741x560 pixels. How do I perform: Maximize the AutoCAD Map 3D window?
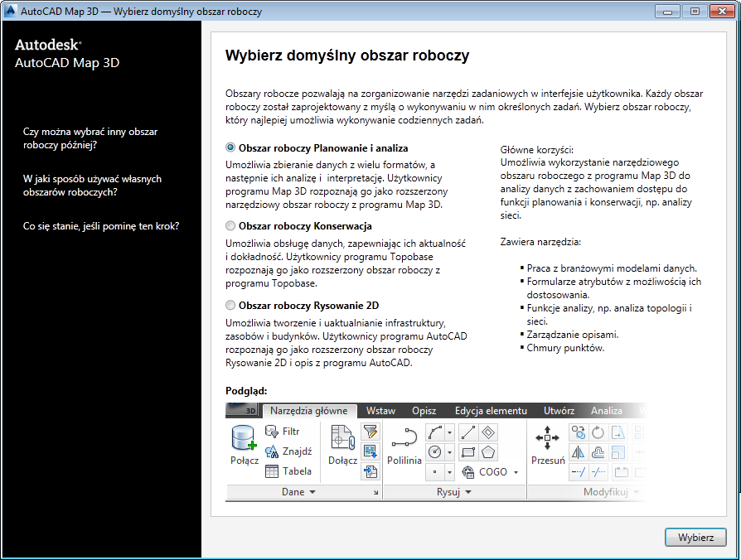coord(695,11)
